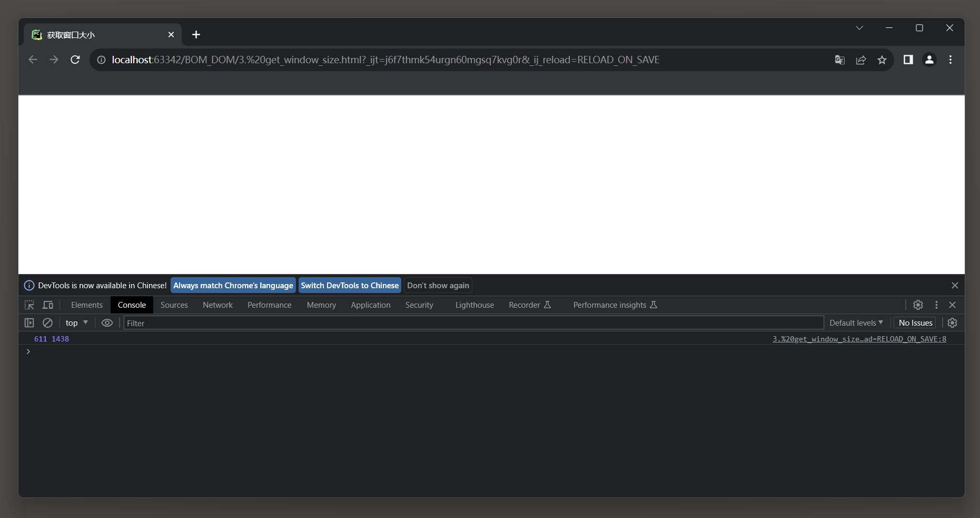Open console settings gear
980x518 pixels.
point(952,323)
